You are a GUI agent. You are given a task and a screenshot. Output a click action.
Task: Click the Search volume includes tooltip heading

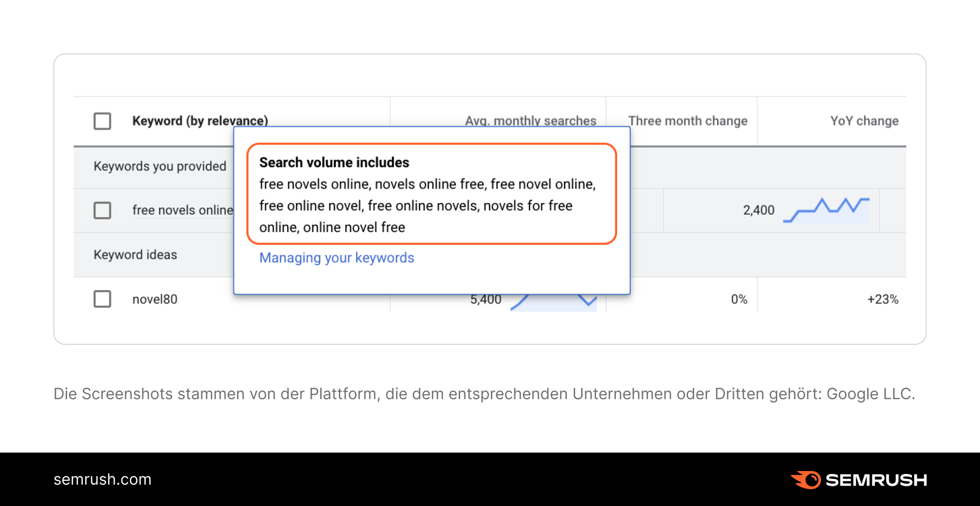[x=334, y=162]
